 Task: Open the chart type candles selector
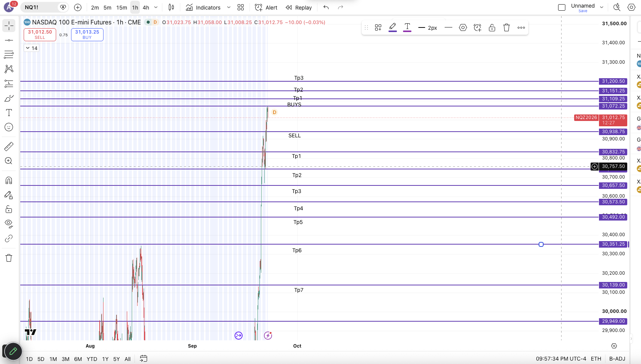(x=172, y=7)
